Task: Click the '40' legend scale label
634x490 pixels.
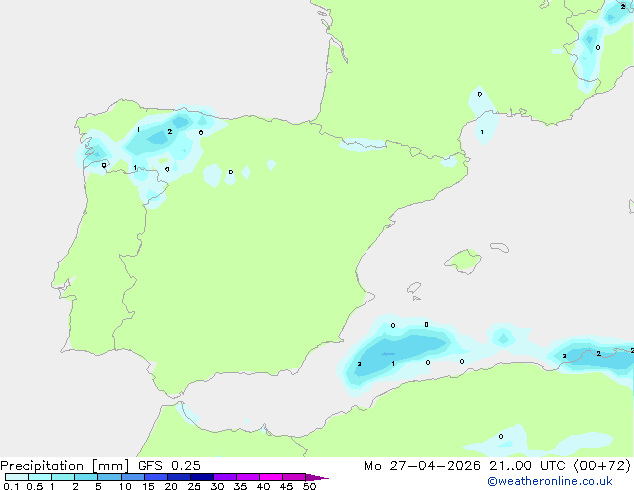Action: [263, 486]
